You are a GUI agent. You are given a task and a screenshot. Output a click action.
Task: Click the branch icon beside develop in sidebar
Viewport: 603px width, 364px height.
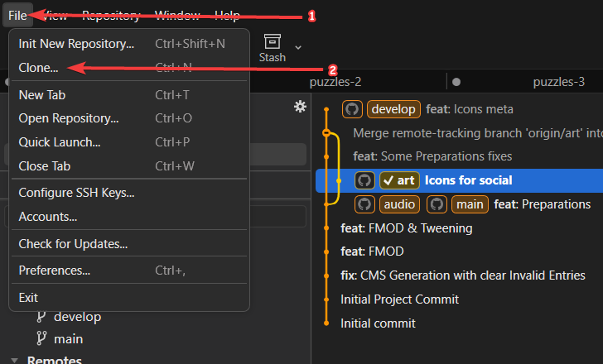tap(41, 317)
